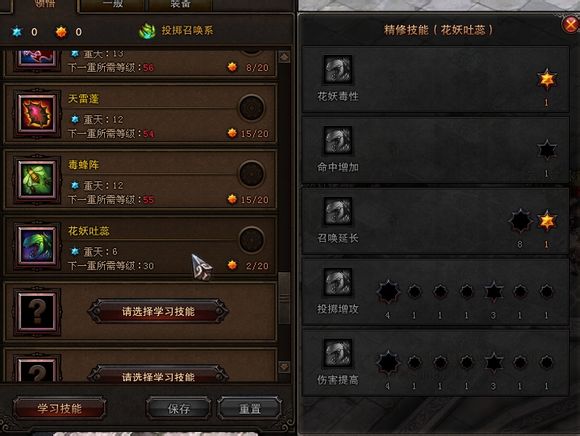
Task: Toggle the round slot beside 天雷莲
Action: 252,108
